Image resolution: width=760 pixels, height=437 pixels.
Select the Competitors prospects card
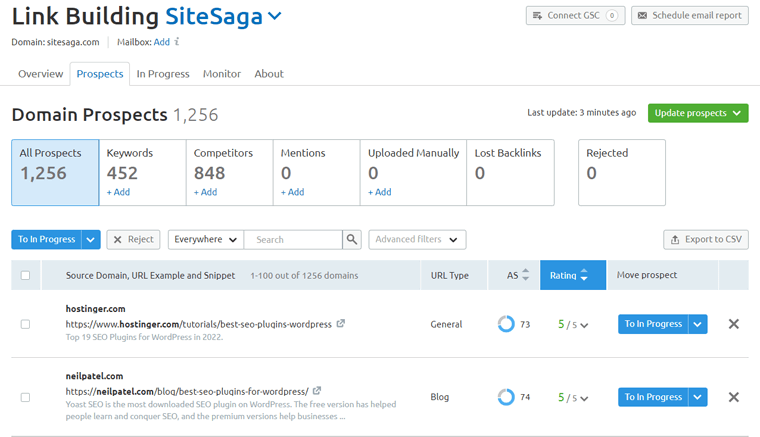tap(230, 172)
